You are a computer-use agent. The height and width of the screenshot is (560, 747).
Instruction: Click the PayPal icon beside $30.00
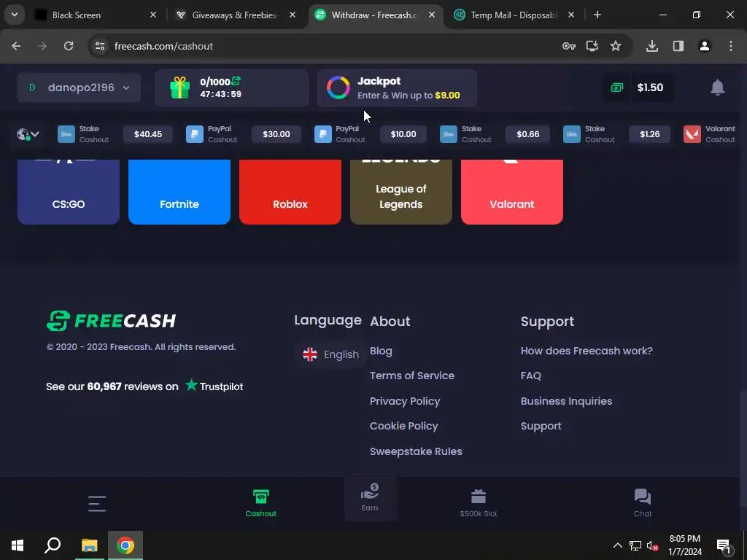tap(194, 134)
